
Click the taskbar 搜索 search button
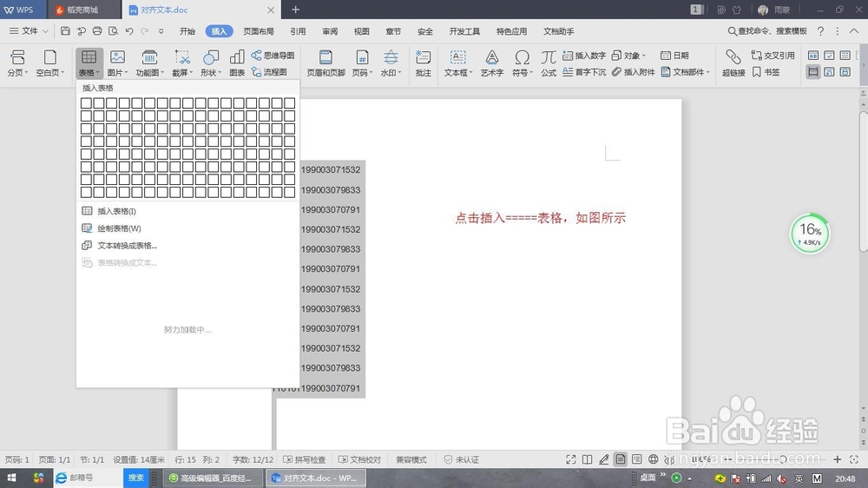[x=136, y=478]
